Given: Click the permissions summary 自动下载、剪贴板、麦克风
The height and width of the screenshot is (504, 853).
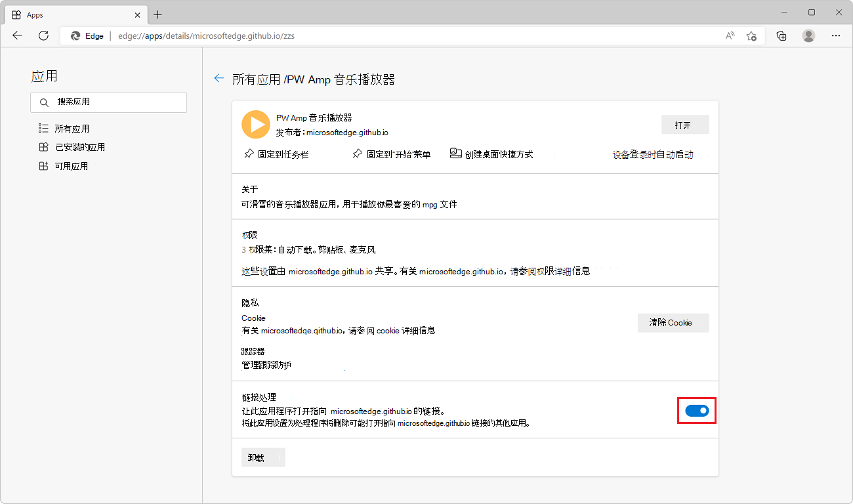Looking at the screenshot, I should (x=327, y=250).
